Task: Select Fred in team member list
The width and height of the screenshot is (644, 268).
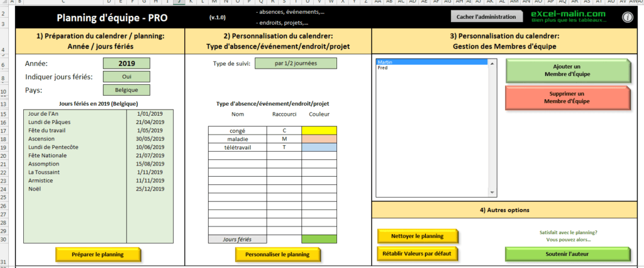Action: [431, 68]
